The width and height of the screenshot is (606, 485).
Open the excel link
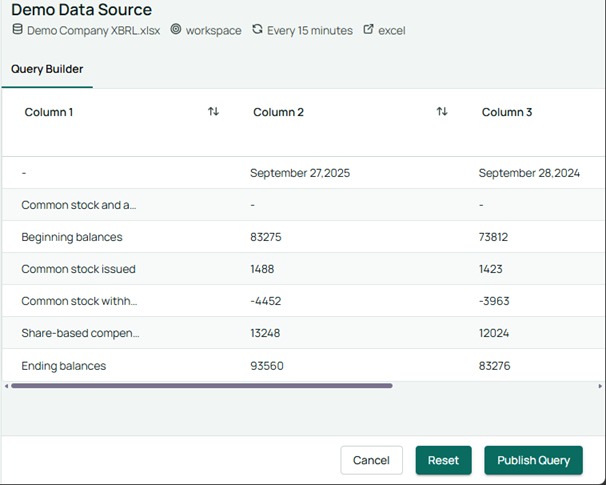(392, 31)
